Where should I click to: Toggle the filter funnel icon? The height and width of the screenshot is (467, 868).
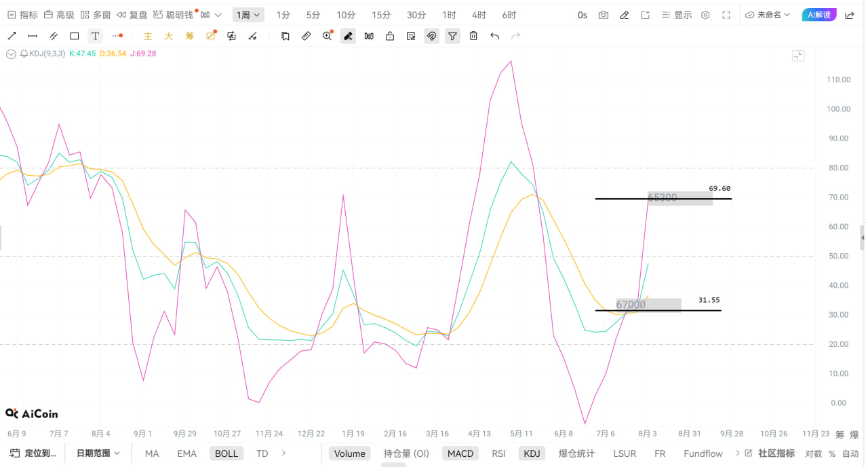click(452, 36)
